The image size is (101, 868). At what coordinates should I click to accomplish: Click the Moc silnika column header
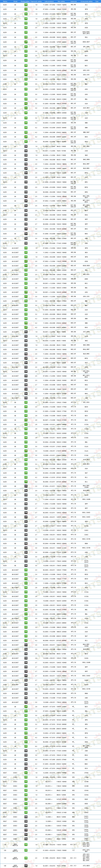click(x=61, y=1)
